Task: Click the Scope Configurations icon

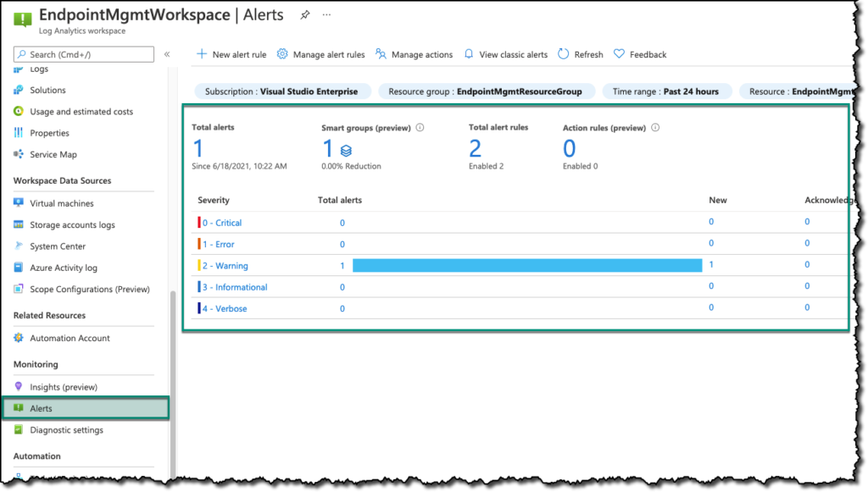Action: 19,289
